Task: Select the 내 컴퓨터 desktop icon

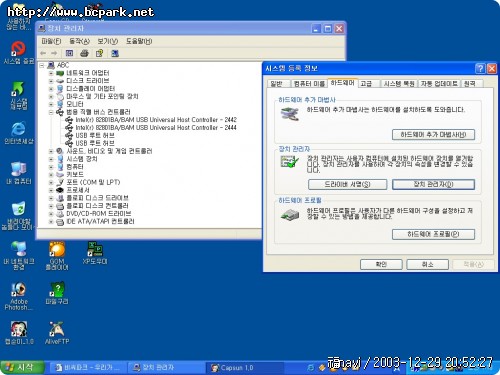Action: click(19, 173)
